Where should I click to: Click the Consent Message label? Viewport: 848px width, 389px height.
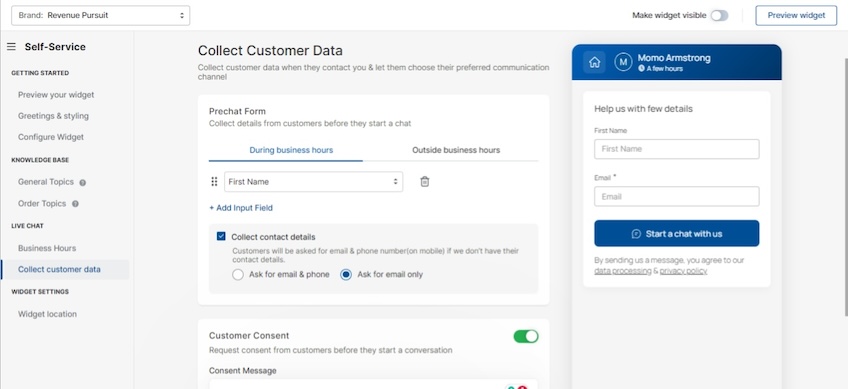coord(242,371)
